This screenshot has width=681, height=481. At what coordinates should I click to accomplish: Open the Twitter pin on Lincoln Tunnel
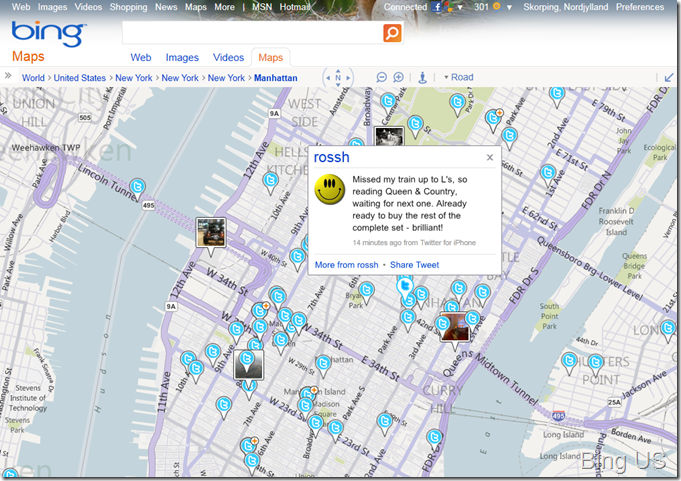click(x=138, y=188)
